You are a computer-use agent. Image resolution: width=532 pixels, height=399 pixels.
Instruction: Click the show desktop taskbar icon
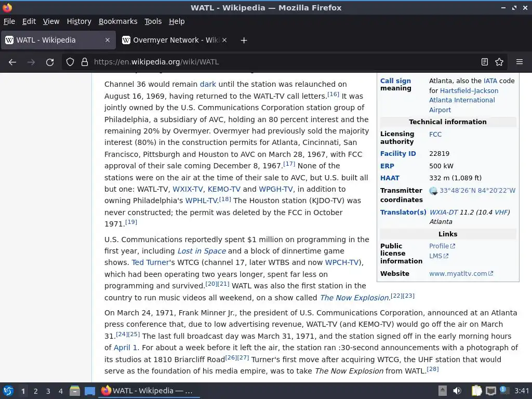click(x=89, y=391)
